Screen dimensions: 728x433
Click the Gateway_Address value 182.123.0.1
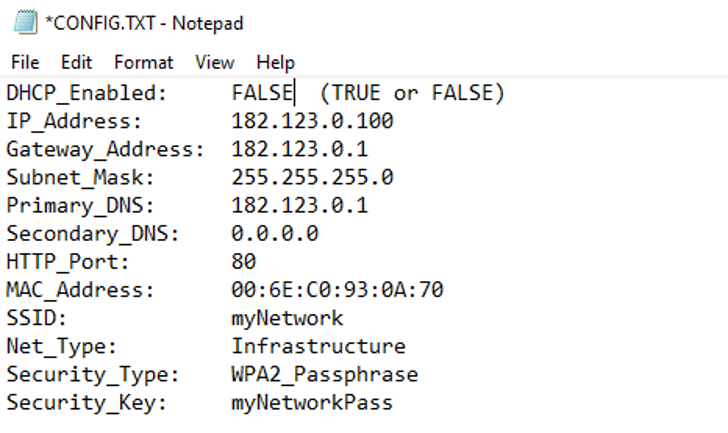299,149
